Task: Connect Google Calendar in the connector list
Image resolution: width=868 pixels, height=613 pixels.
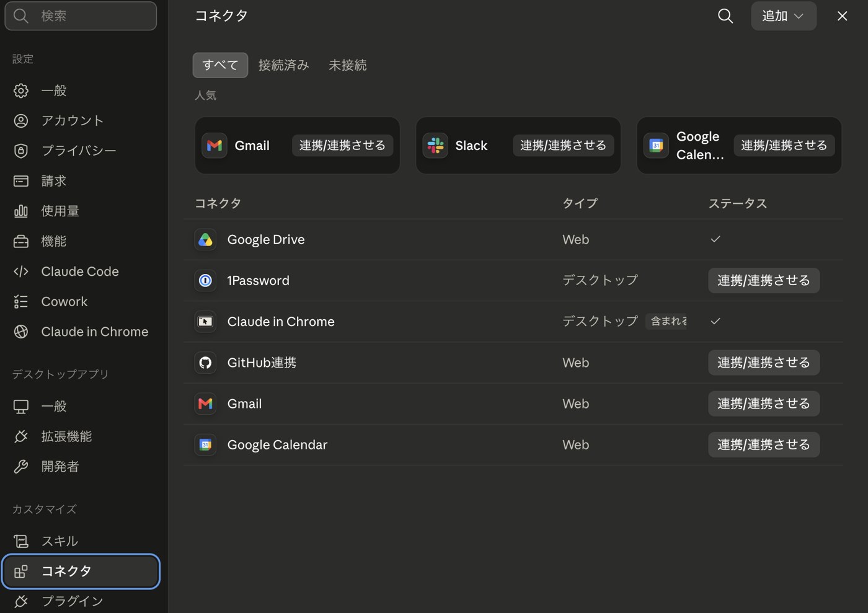Action: (764, 444)
